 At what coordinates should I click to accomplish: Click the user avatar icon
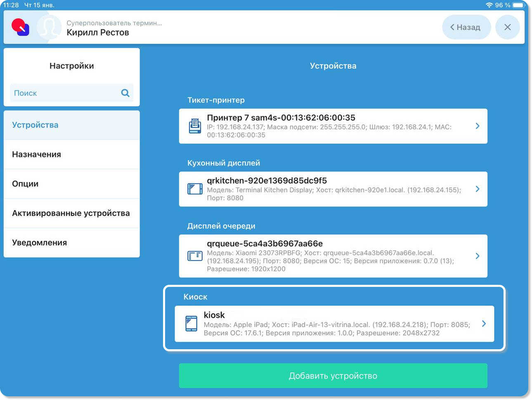click(49, 27)
